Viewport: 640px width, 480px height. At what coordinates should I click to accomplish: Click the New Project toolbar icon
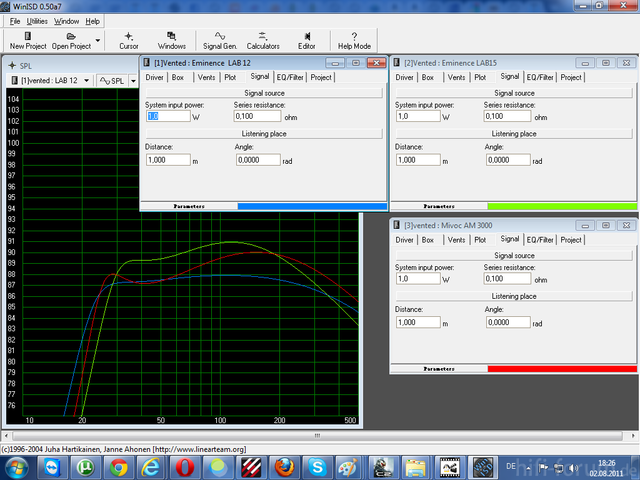(27, 39)
